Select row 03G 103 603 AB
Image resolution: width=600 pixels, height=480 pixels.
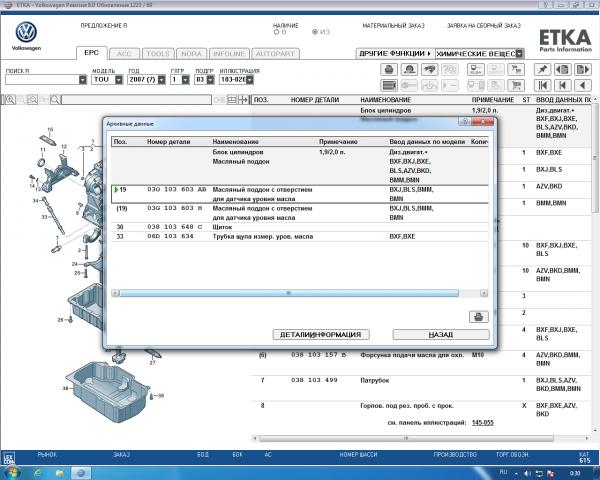tap(300, 194)
